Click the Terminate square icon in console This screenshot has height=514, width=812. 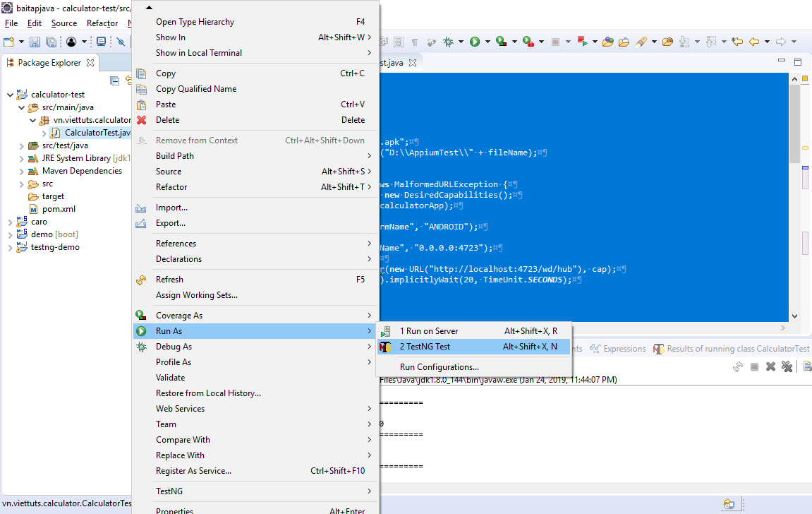(755, 367)
